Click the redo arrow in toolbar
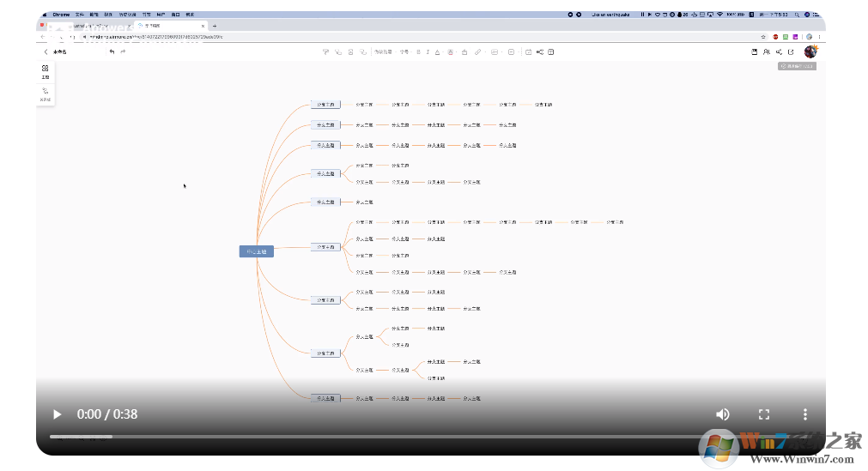The width and height of the screenshot is (868, 471). [123, 51]
